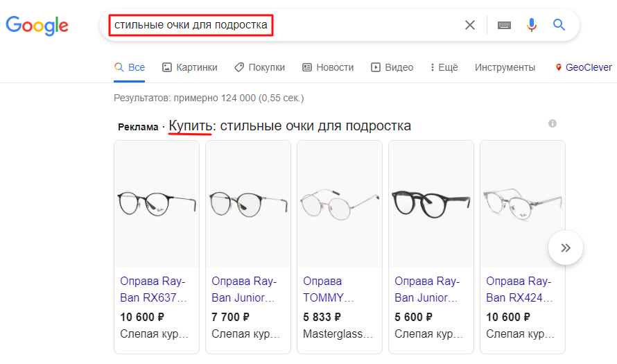This screenshot has height=364, width=617.
Task: Open Оправа TOMMY product link
Action: [329, 289]
